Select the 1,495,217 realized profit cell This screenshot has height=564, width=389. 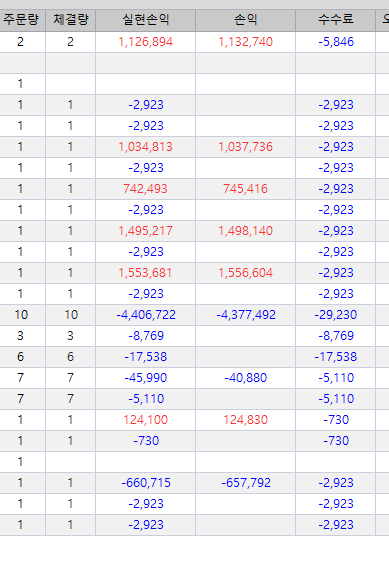(145, 231)
